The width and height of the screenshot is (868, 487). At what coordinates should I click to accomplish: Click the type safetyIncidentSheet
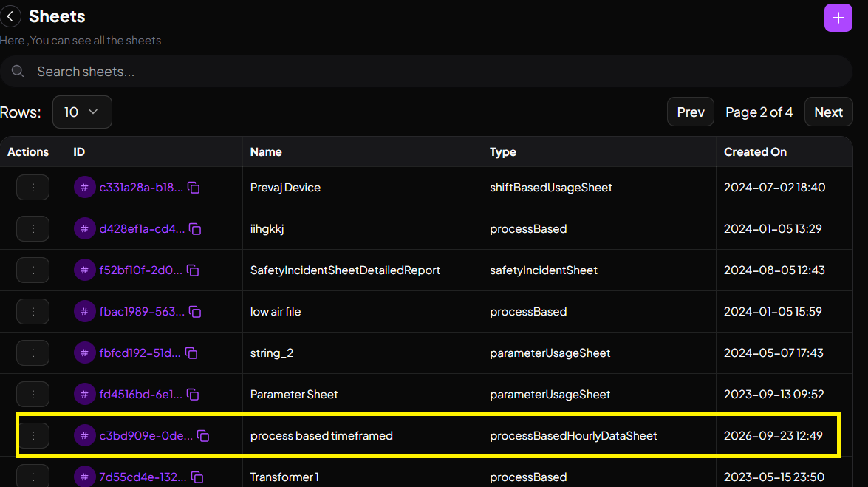click(x=544, y=270)
